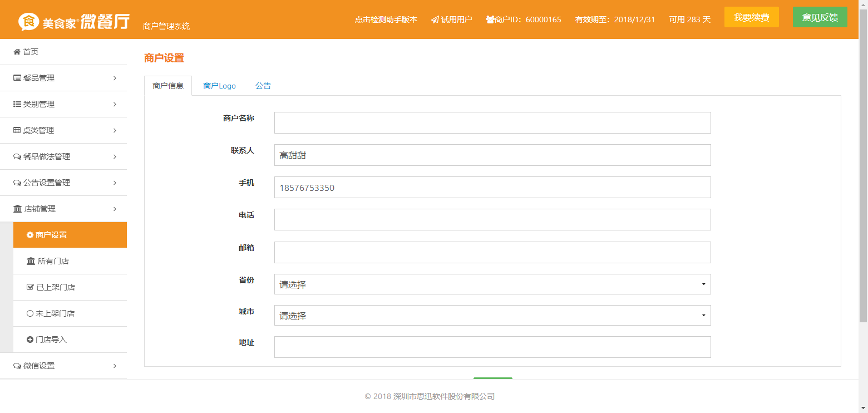Click the home icon beside 首页

click(17, 52)
